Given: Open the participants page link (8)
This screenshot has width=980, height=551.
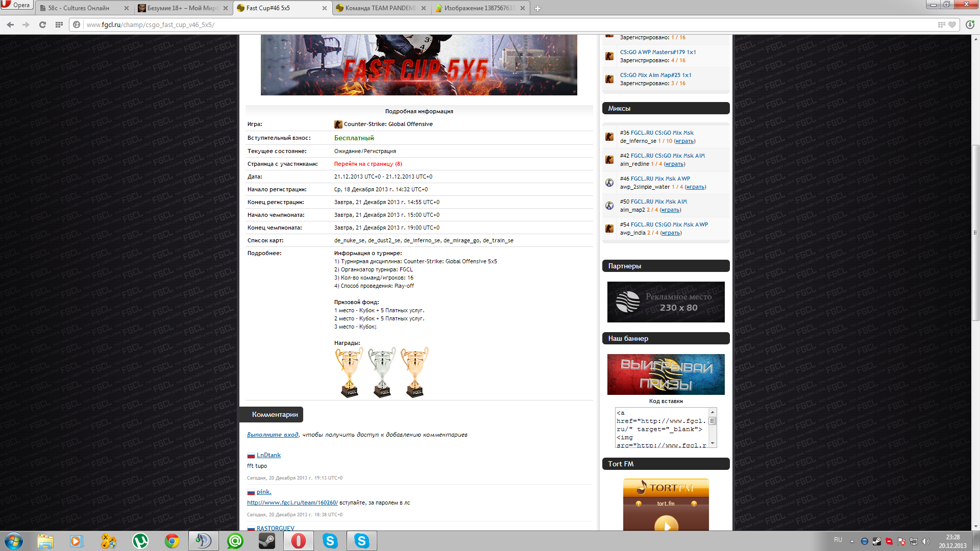Looking at the screenshot, I should (x=368, y=164).
